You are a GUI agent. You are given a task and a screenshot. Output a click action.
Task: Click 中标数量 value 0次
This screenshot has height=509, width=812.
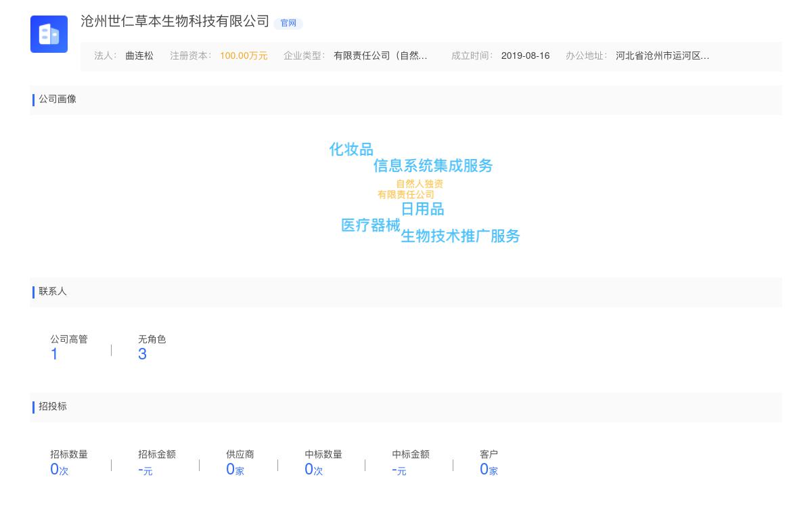[x=314, y=470]
